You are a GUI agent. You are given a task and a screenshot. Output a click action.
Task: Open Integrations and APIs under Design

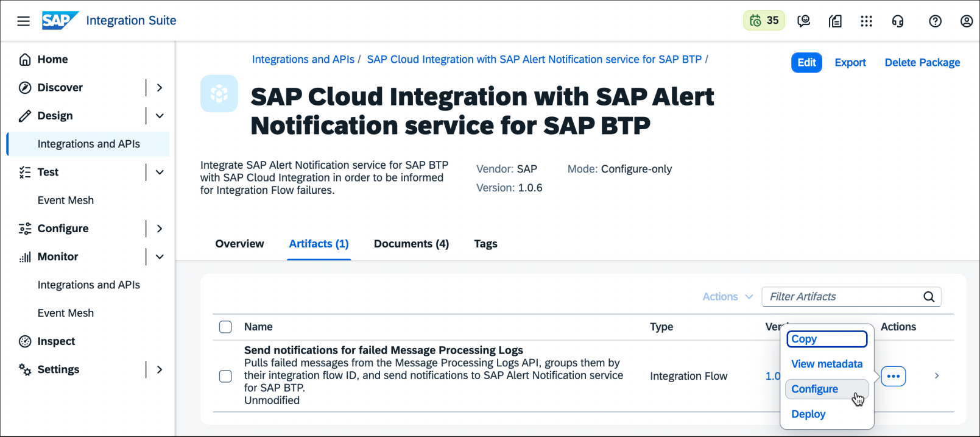point(88,144)
